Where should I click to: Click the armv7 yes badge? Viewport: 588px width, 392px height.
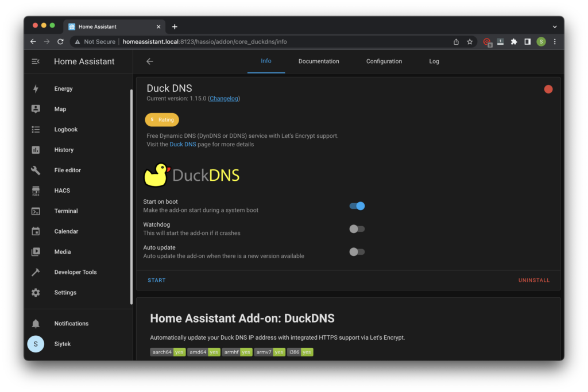(x=270, y=352)
